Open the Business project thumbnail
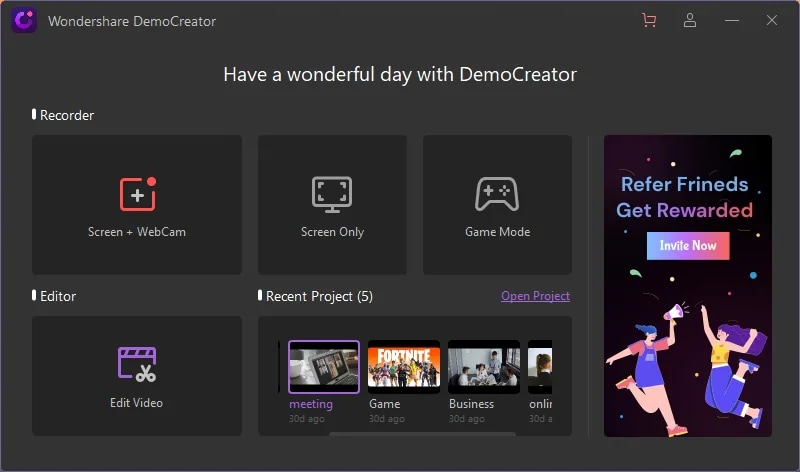Image resolution: width=800 pixels, height=472 pixels. click(484, 367)
